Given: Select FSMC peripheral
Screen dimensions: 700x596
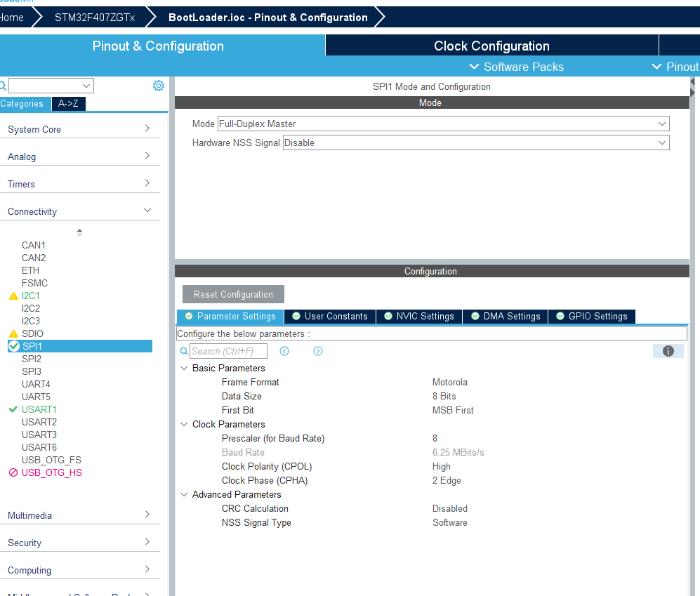Looking at the screenshot, I should (34, 283).
